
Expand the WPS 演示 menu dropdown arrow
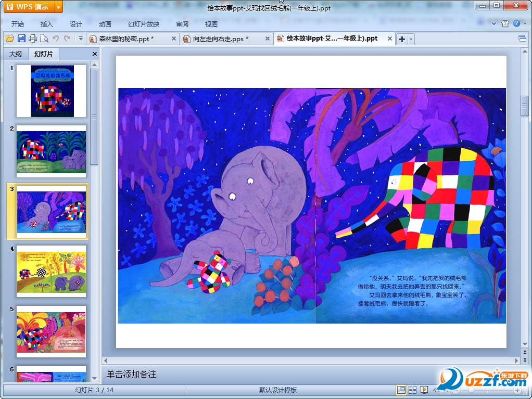(x=59, y=7)
